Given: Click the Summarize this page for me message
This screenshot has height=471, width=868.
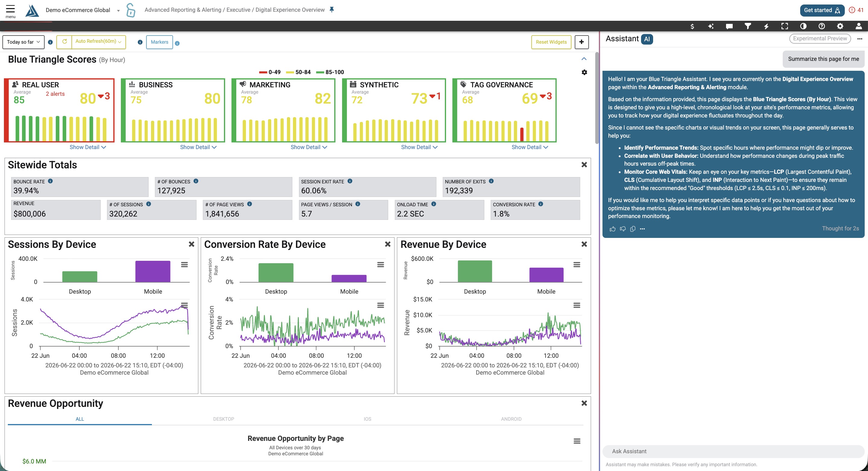Looking at the screenshot, I should [x=823, y=59].
